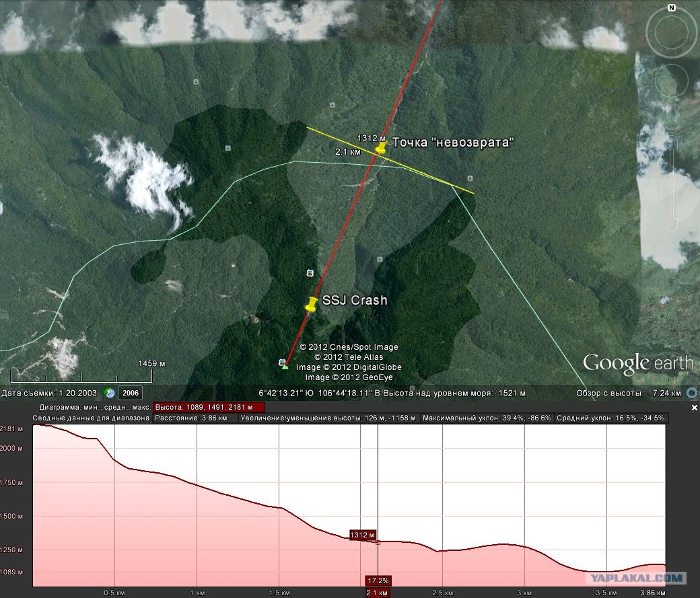Click the '17.2%' slope label on profile
This screenshot has height=598, width=700.
378,581
